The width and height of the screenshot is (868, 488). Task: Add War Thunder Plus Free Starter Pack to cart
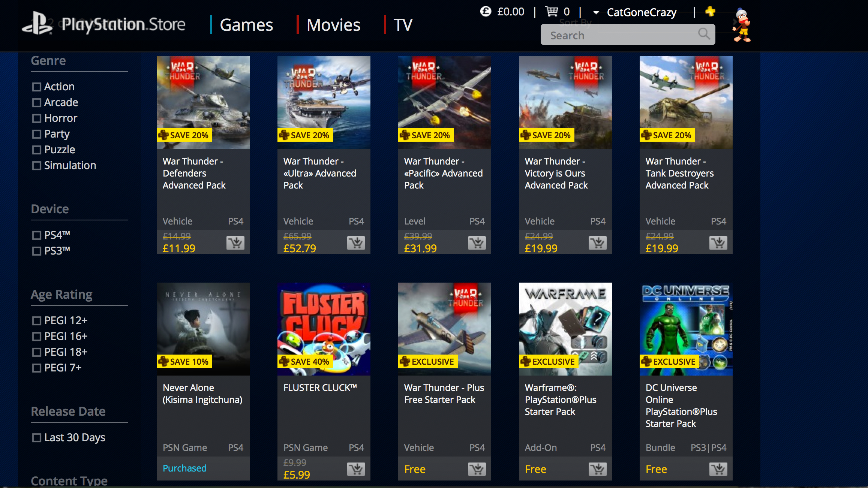click(477, 469)
